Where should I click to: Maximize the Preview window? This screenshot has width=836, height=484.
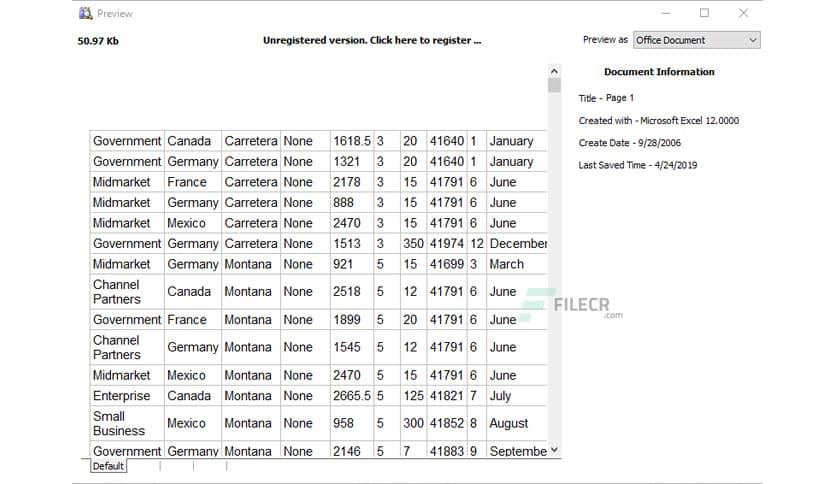(x=704, y=13)
